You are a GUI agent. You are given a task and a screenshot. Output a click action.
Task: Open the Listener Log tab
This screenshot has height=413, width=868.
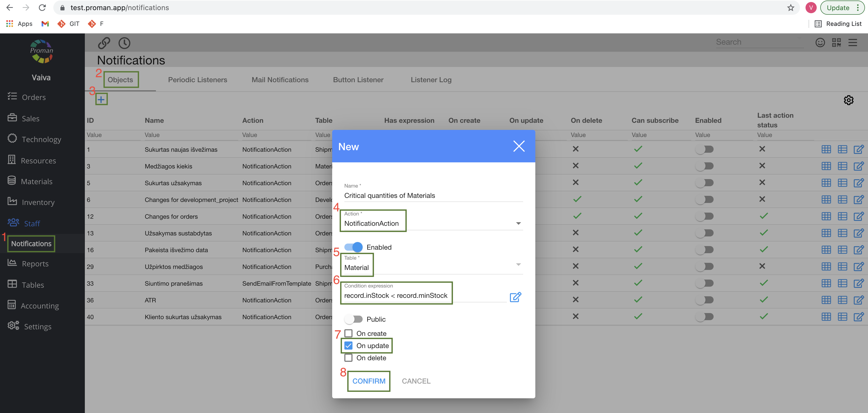(x=431, y=80)
